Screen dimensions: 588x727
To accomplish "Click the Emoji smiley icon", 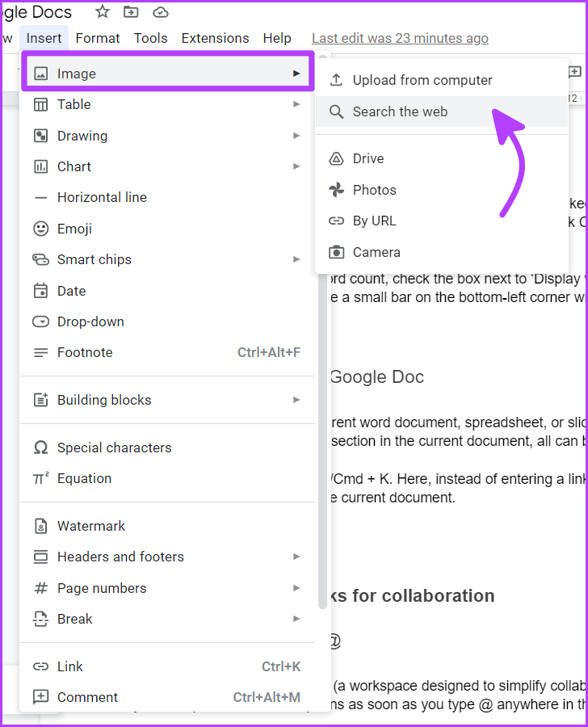I will [x=41, y=229].
